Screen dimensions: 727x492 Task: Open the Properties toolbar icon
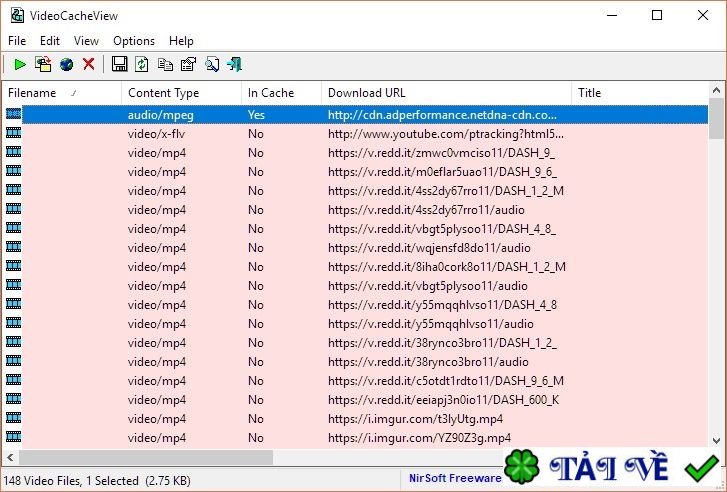pyautogui.click(x=188, y=64)
